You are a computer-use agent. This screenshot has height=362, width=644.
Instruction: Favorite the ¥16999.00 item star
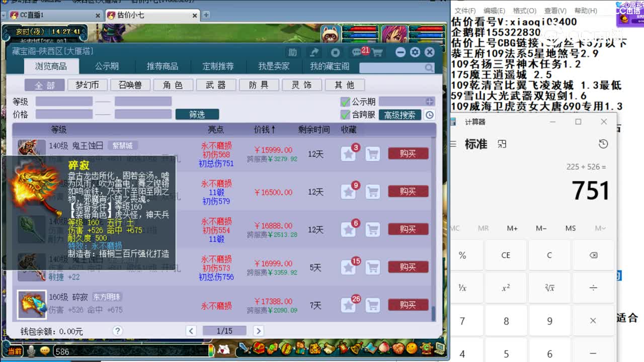(348, 267)
